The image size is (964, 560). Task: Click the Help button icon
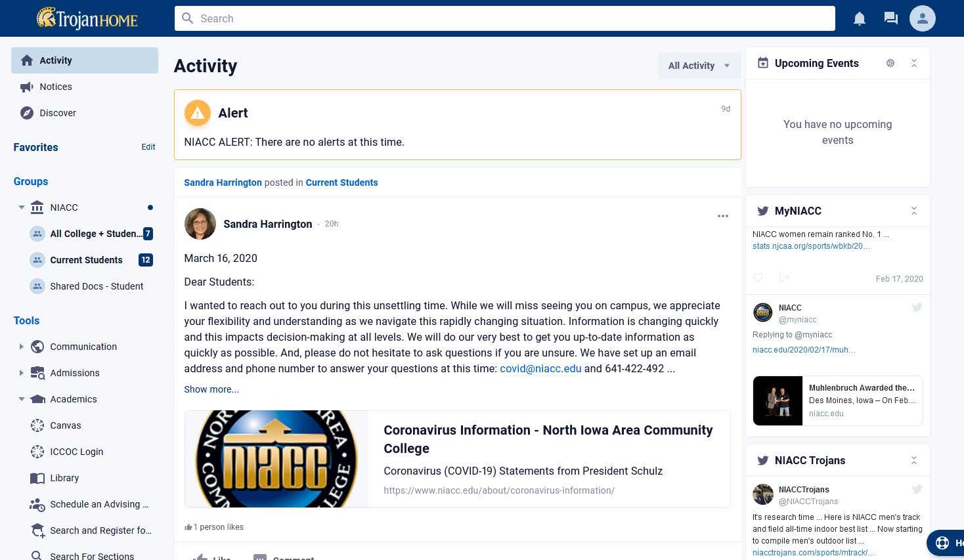(x=942, y=543)
